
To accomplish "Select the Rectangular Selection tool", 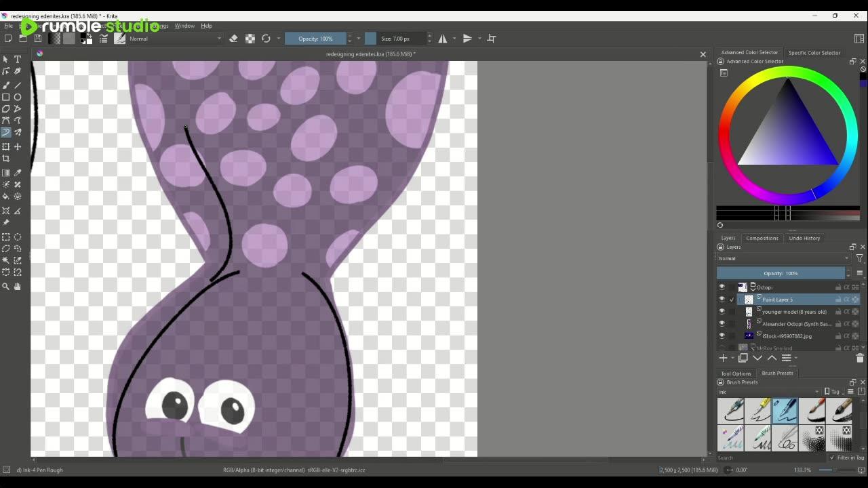I will tap(6, 237).
